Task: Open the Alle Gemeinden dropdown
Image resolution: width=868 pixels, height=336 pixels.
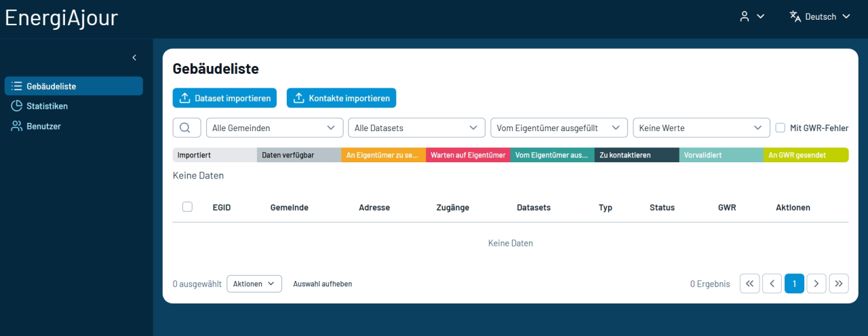Action: [x=275, y=128]
